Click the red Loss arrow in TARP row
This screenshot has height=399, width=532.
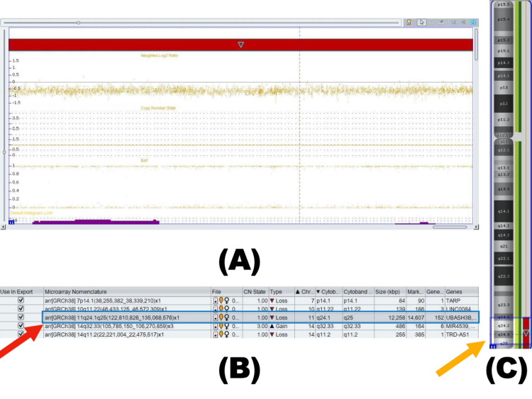(x=272, y=300)
